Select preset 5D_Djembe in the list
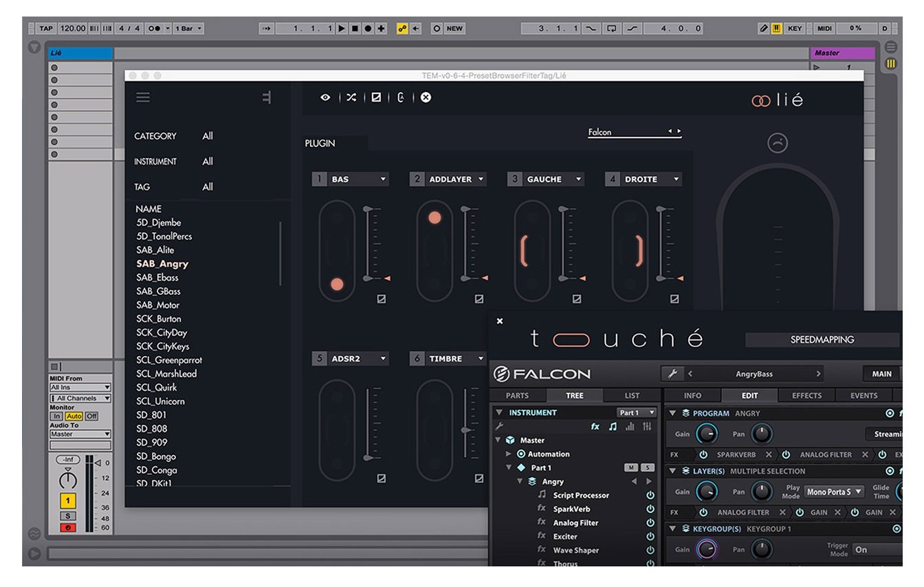The width and height of the screenshot is (924, 587). click(159, 223)
